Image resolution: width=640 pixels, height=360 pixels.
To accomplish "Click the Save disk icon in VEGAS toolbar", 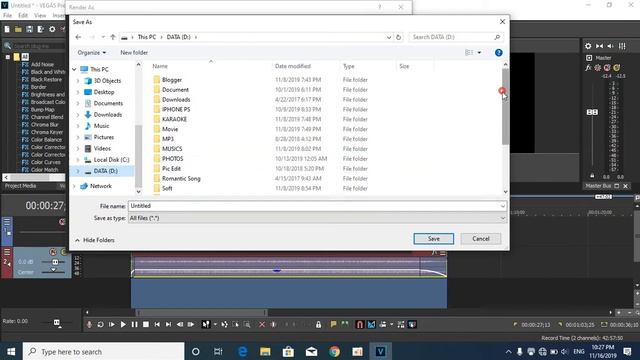I will [29, 29].
